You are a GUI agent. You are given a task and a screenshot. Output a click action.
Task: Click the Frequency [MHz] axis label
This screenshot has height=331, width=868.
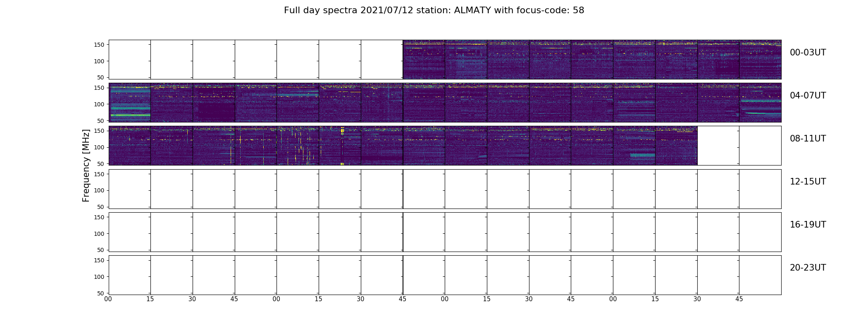[x=86, y=165]
